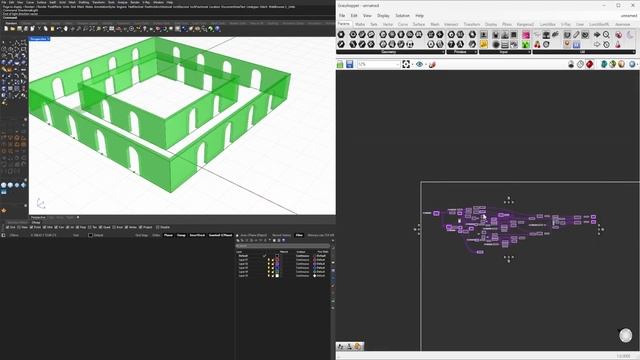Toggle the Quad osnap checkbox

point(100,227)
